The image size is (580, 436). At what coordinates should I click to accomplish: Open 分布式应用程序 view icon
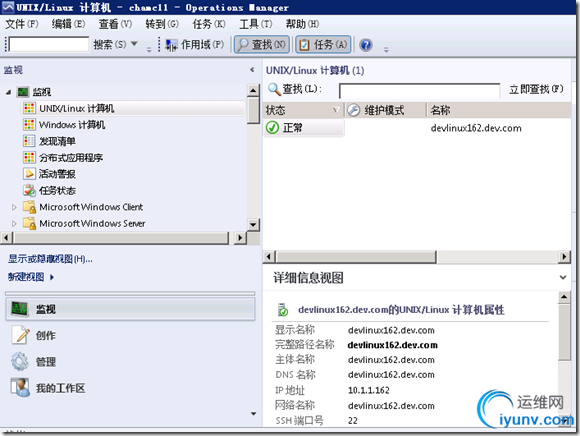(29, 158)
